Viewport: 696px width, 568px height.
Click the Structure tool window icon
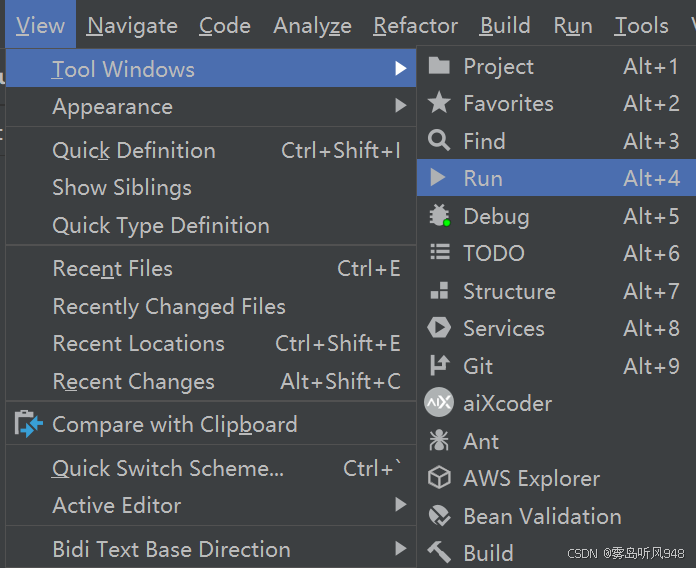(439, 291)
